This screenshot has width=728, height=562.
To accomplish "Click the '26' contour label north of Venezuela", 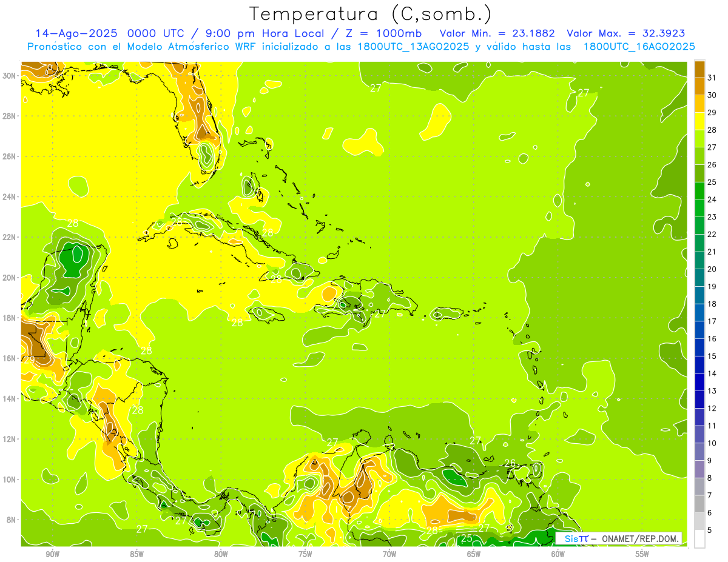I will pos(510,463).
